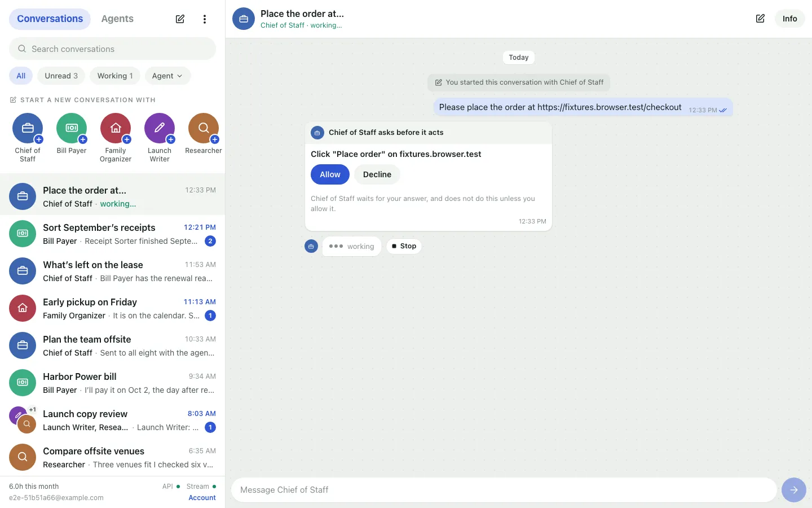The height and width of the screenshot is (508, 812).
Task: Click the Harbor Power bill avatar icon
Action: [x=23, y=383]
